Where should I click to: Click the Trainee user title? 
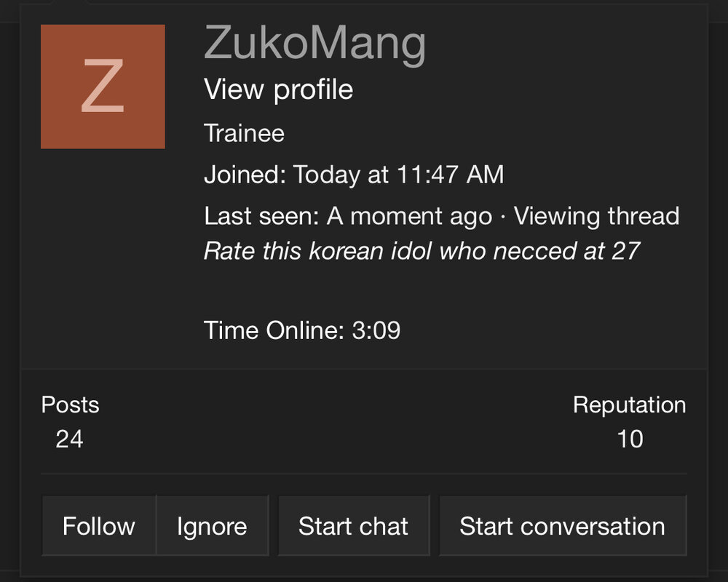point(244,134)
